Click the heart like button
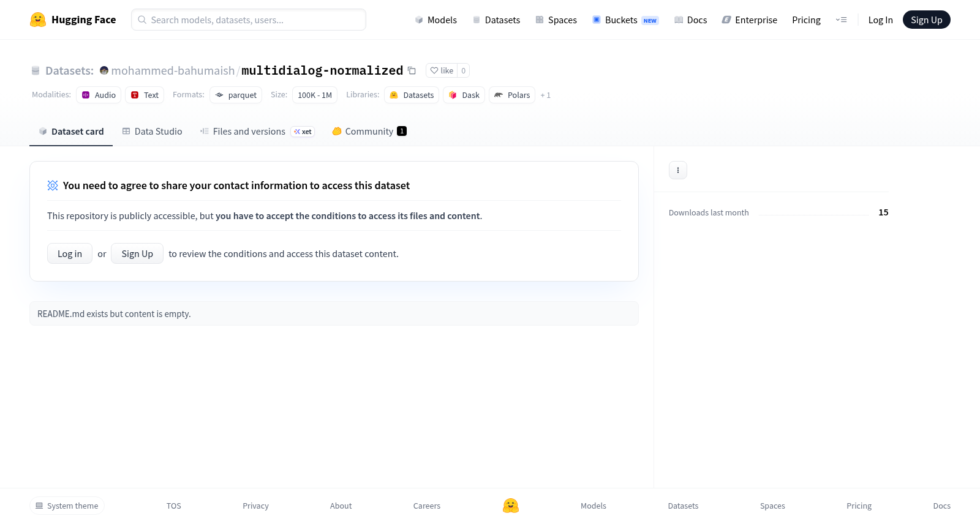 point(442,71)
